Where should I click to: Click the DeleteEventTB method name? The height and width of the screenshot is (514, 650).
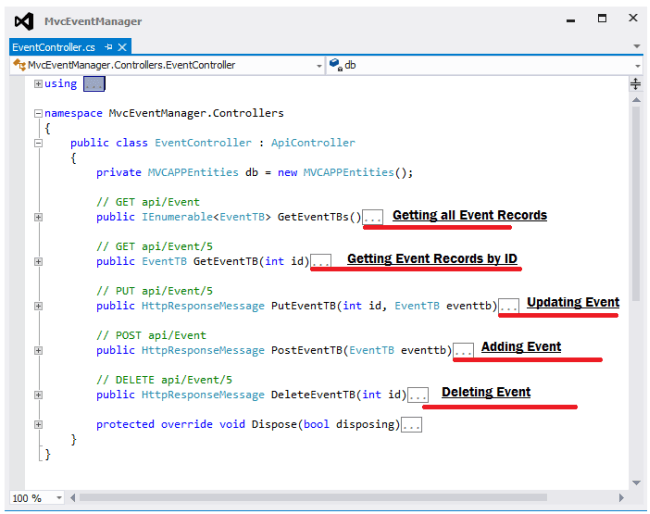[x=313, y=395]
